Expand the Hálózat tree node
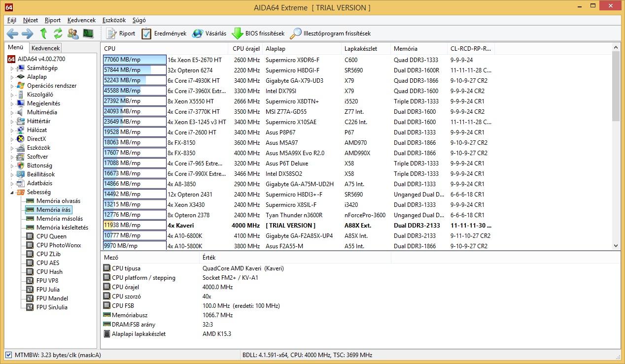Viewport: 625px width, 364px height. pyautogui.click(x=12, y=130)
